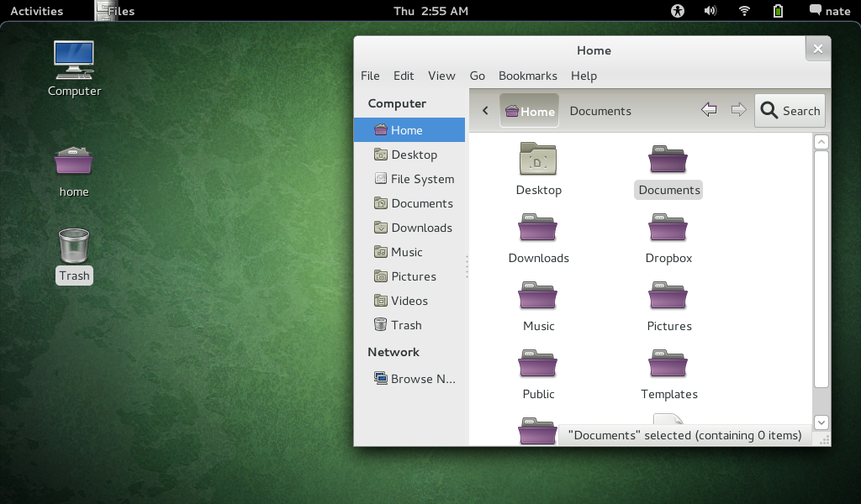
Task: Open File System in the sidebar
Action: [409, 179]
